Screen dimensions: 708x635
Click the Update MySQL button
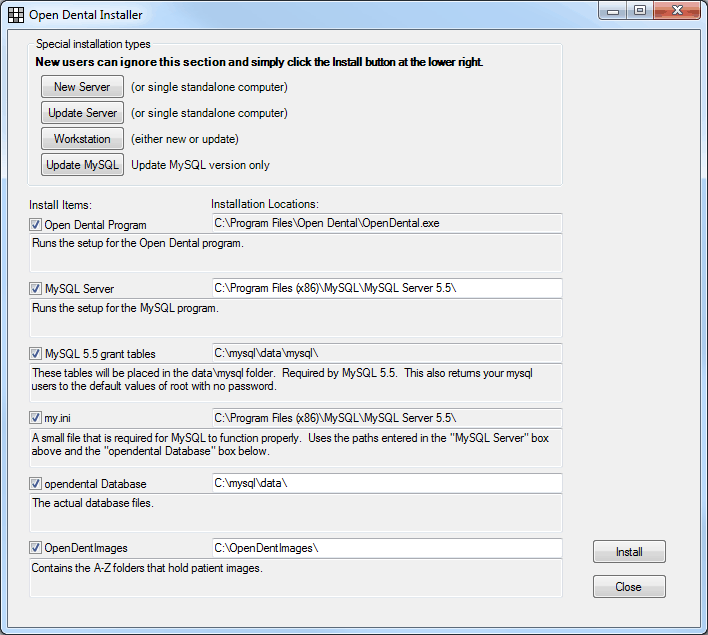82,165
